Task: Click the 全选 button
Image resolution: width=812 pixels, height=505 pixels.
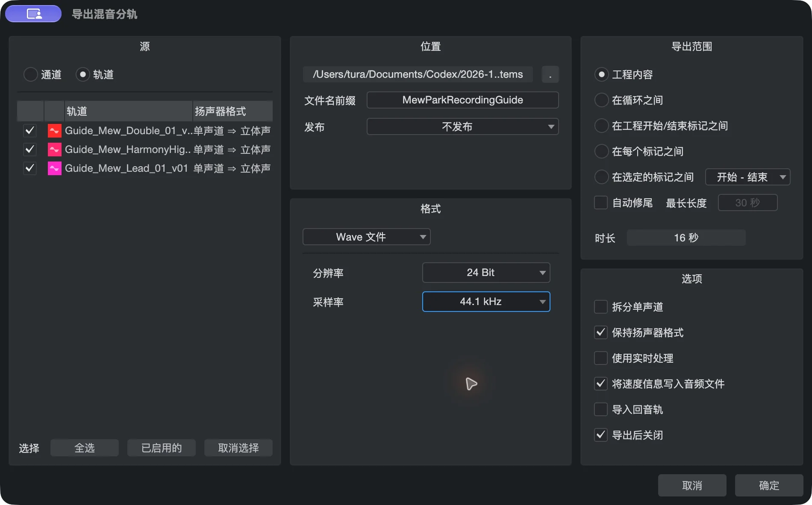Action: pos(85,448)
